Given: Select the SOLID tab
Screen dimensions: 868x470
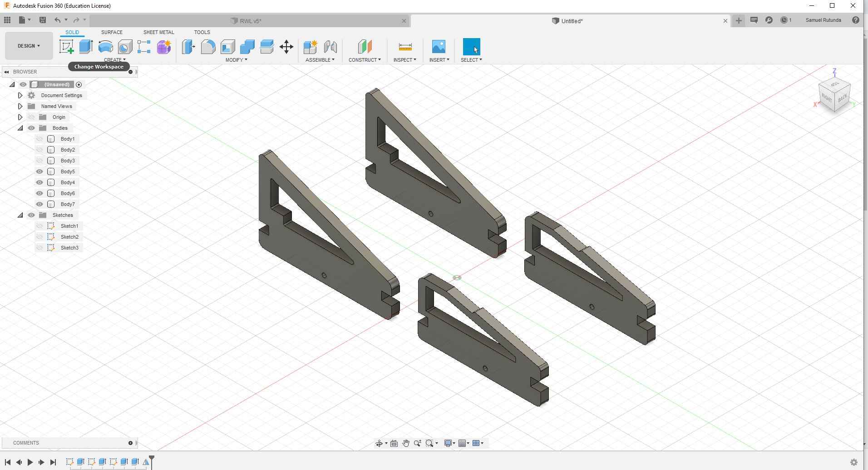Looking at the screenshot, I should 72,32.
